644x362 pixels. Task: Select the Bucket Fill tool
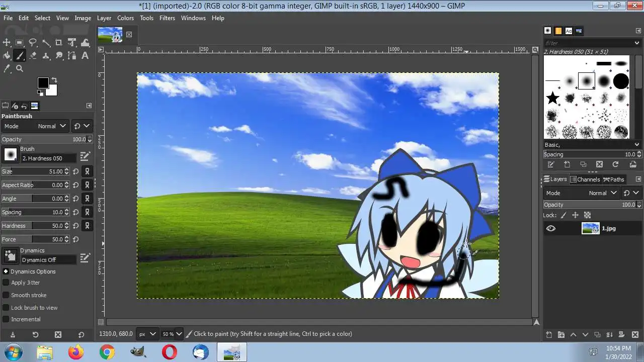click(x=7, y=56)
